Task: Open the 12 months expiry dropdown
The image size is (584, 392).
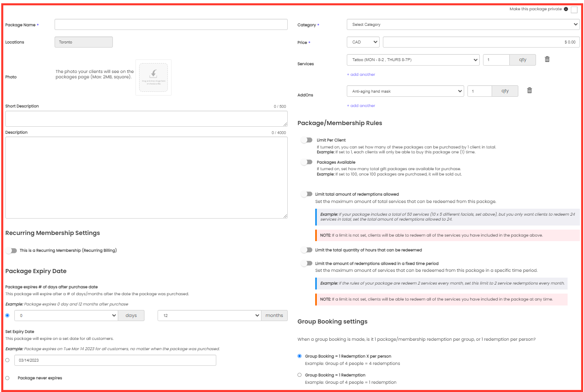Action: (209, 316)
